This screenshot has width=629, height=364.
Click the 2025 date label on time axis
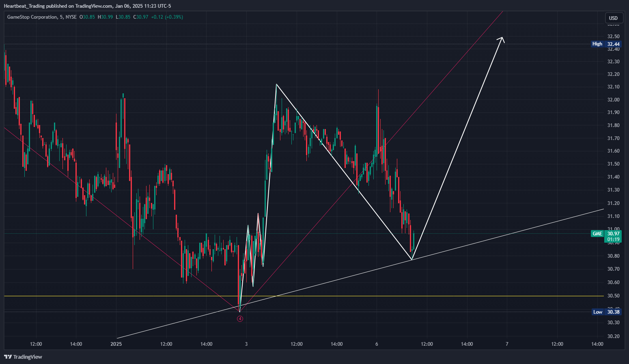[x=116, y=344]
